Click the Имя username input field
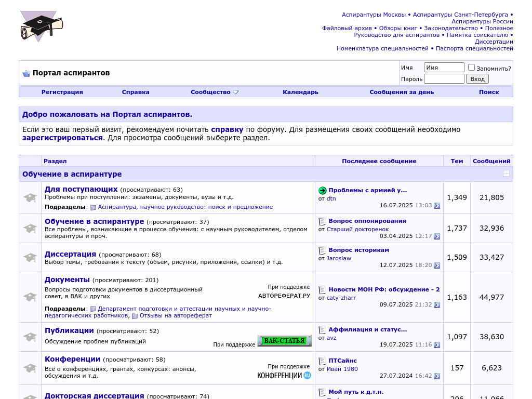Screen dimensions: 532x399 [444, 68]
